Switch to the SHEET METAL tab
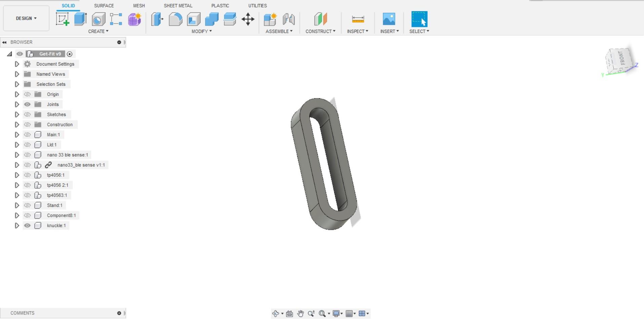 pyautogui.click(x=178, y=6)
